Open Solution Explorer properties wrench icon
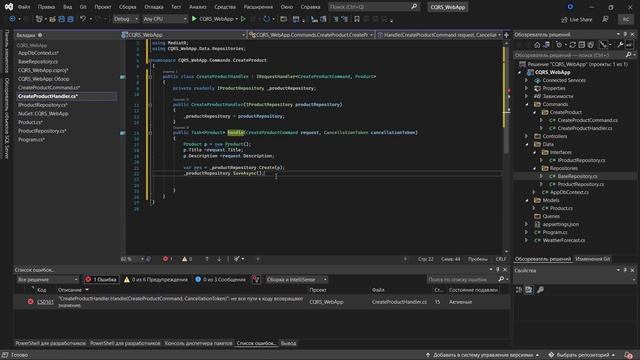The image size is (640, 360). pyautogui.click(x=620, y=45)
